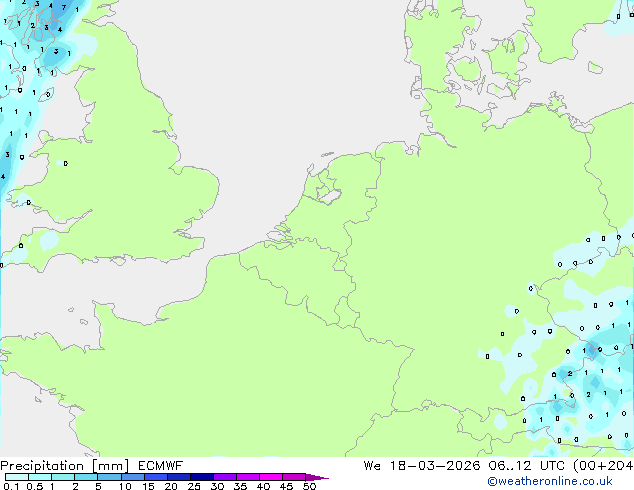Click the 20–25 mm dark blue swatch
The width and height of the screenshot is (634, 490).
tap(179, 477)
